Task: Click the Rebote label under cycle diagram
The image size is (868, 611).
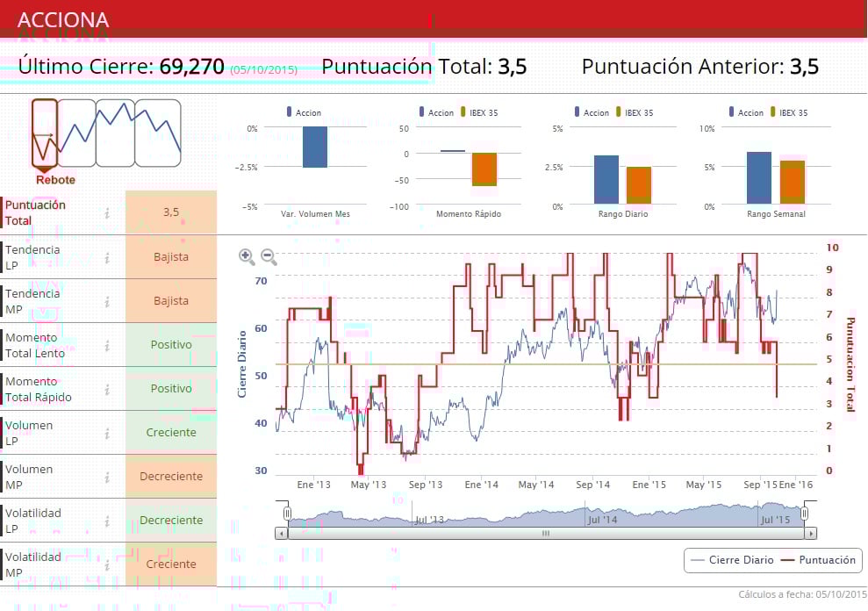Action: pyautogui.click(x=55, y=180)
